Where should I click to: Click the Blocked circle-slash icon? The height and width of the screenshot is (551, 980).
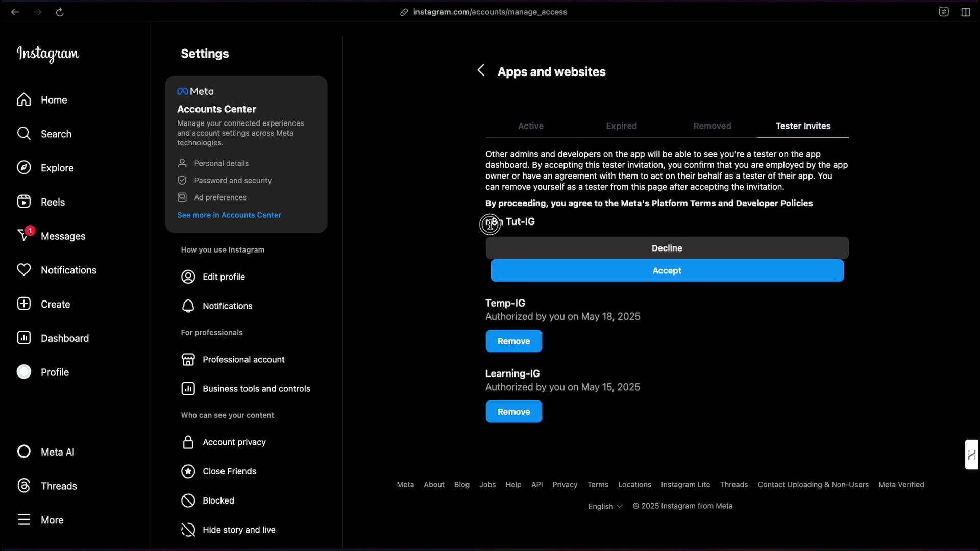[x=188, y=500]
